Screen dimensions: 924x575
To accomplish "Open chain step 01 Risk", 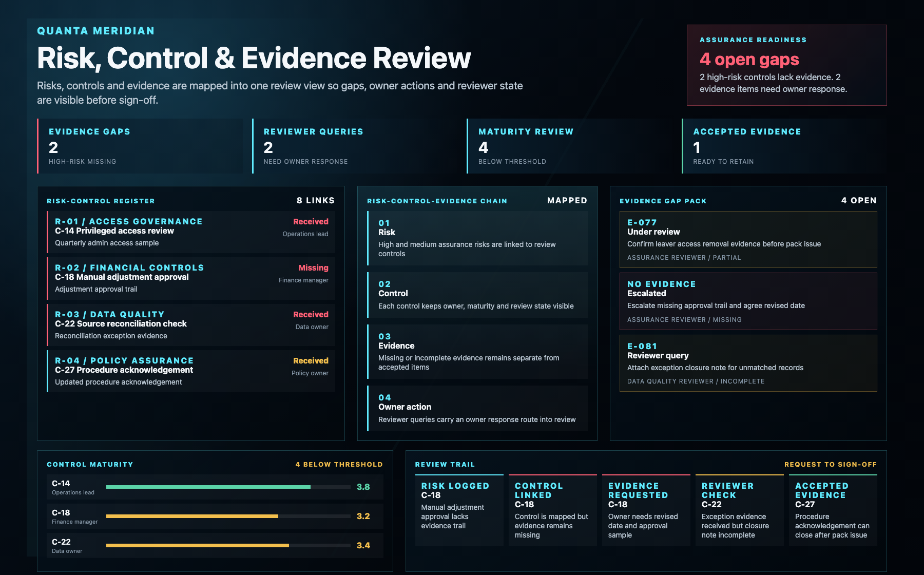I will [477, 238].
